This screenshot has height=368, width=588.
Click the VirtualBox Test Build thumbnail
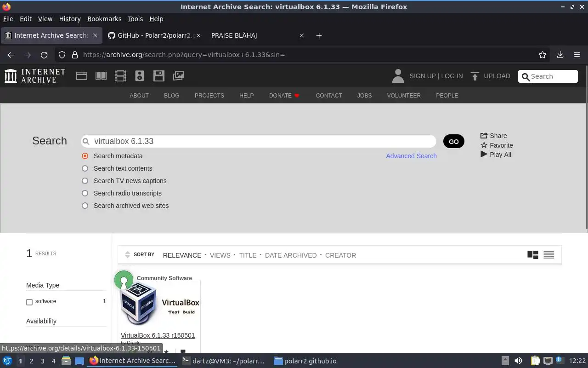point(159,304)
